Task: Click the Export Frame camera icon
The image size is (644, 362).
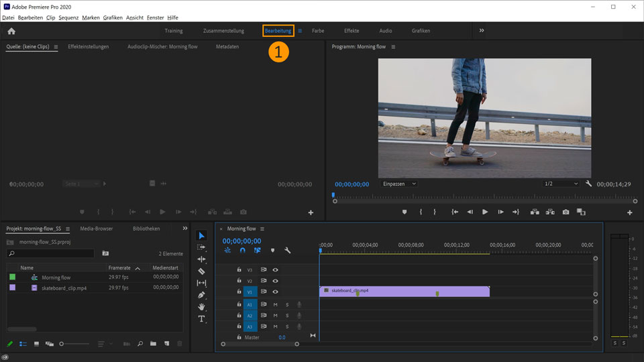Action: tap(566, 212)
